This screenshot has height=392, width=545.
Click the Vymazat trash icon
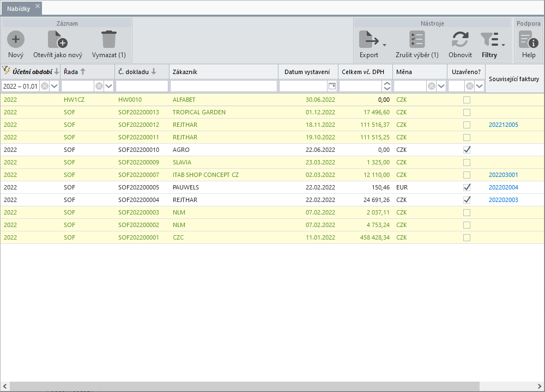[109, 40]
